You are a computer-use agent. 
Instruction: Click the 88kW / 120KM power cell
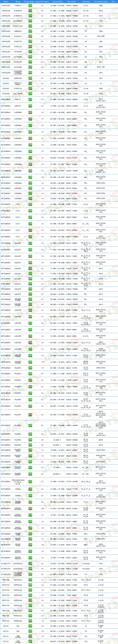(72, 450)
